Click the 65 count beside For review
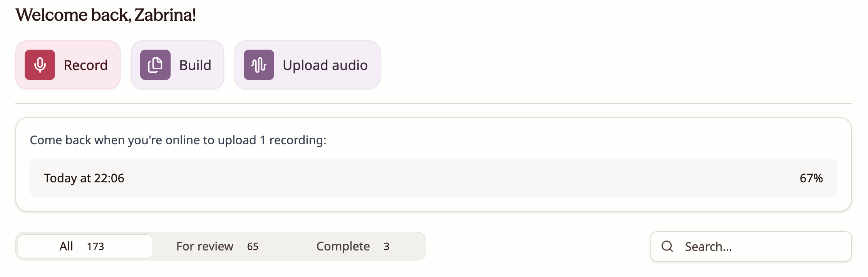Image resolution: width=868 pixels, height=277 pixels. (253, 246)
